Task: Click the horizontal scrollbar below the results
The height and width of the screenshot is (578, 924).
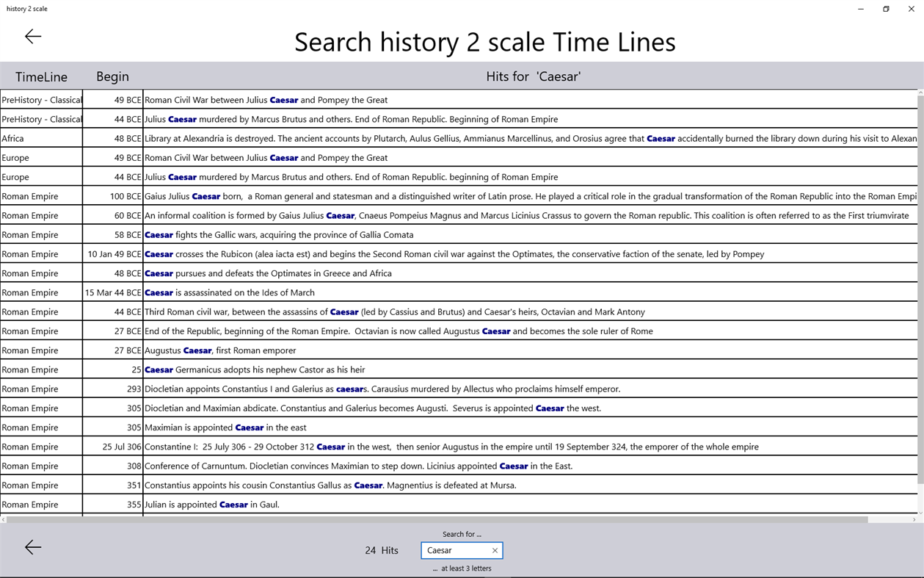Action: 440,520
